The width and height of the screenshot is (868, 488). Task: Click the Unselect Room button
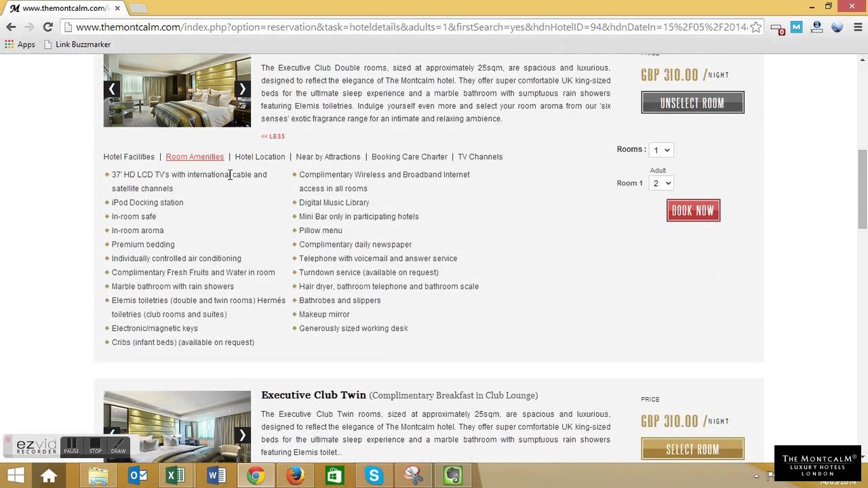pyautogui.click(x=692, y=103)
